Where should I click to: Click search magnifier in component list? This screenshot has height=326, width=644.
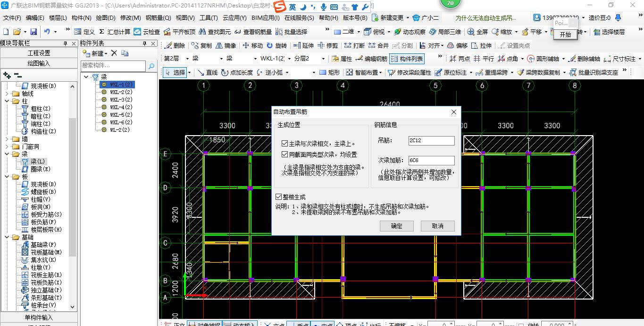click(x=152, y=66)
